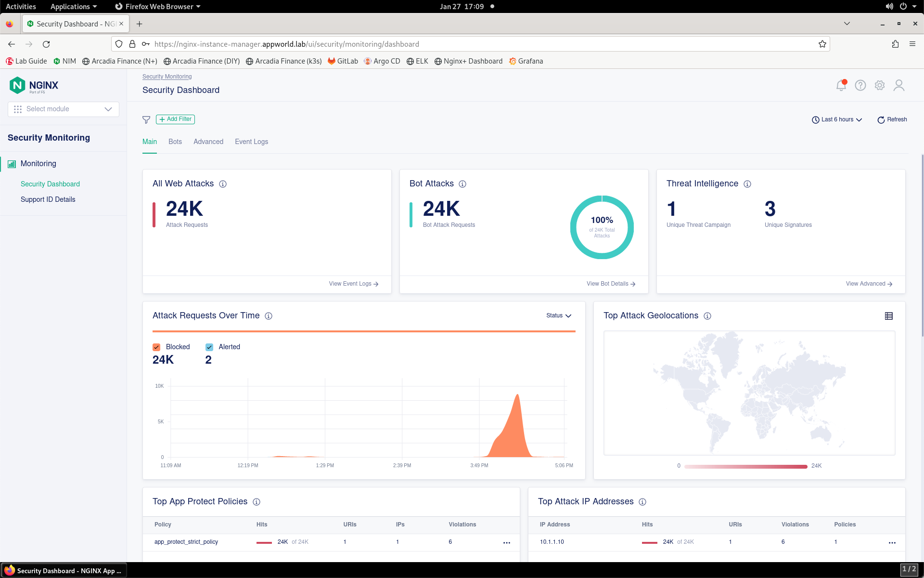Click the geolocation heat scale bar
Screen dimensions: 924x578
click(x=745, y=467)
